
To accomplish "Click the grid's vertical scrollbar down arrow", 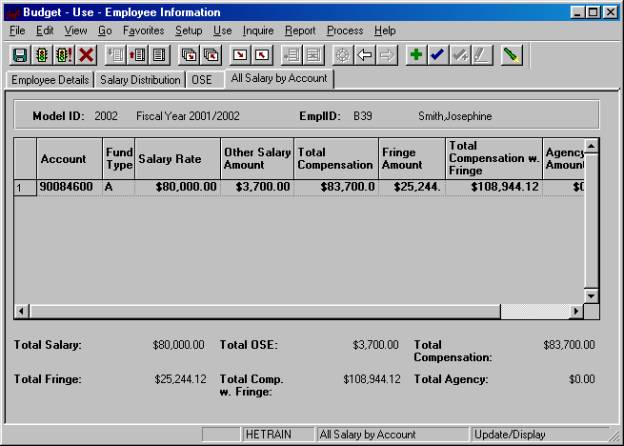I will pyautogui.click(x=590, y=295).
